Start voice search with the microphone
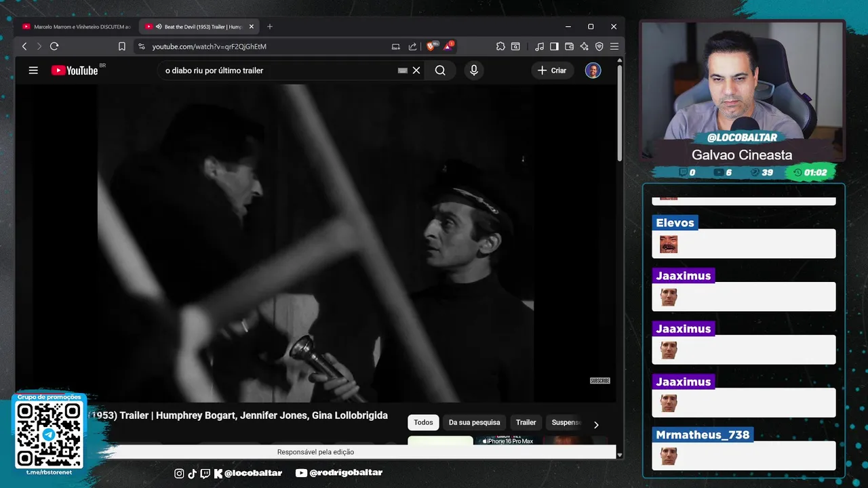Image resolution: width=868 pixels, height=488 pixels. click(x=474, y=70)
